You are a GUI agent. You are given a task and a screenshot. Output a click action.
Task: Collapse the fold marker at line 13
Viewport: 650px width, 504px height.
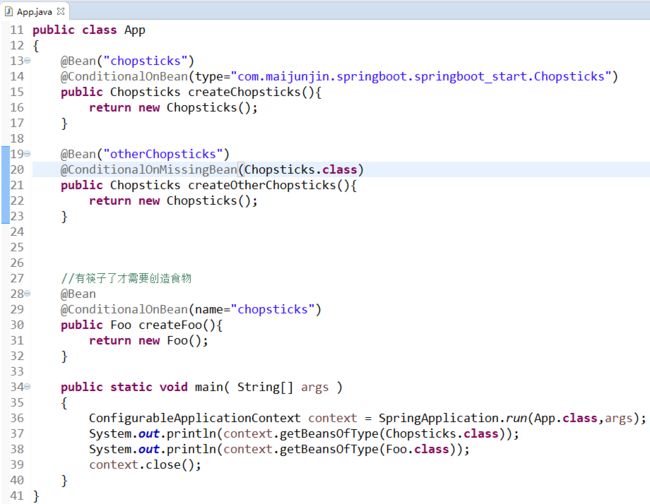point(27,61)
